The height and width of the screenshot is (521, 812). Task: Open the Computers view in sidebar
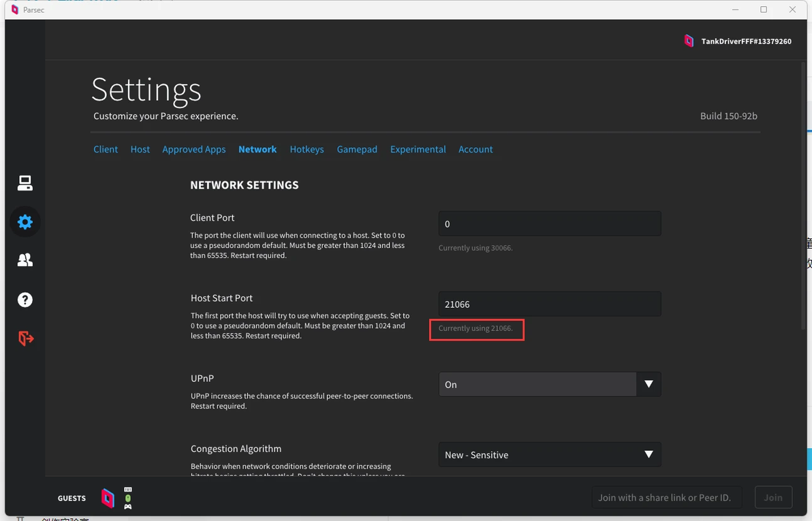pyautogui.click(x=25, y=183)
